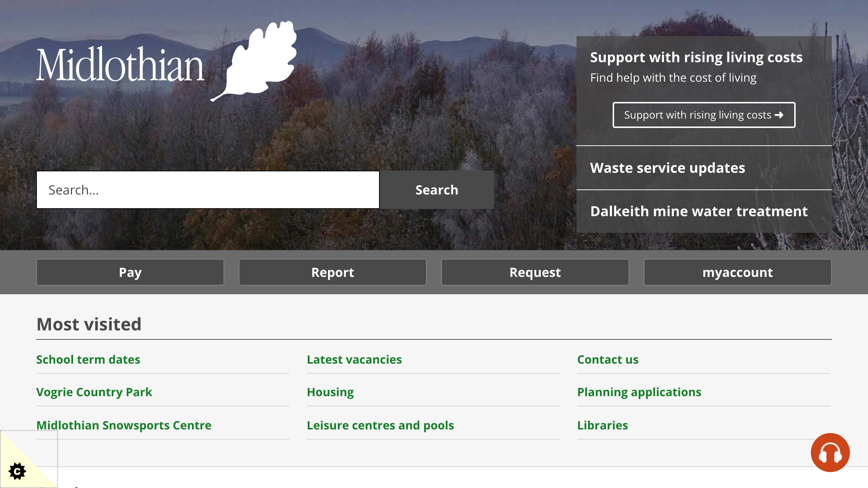
Task: Open the Report menu
Action: [332, 272]
